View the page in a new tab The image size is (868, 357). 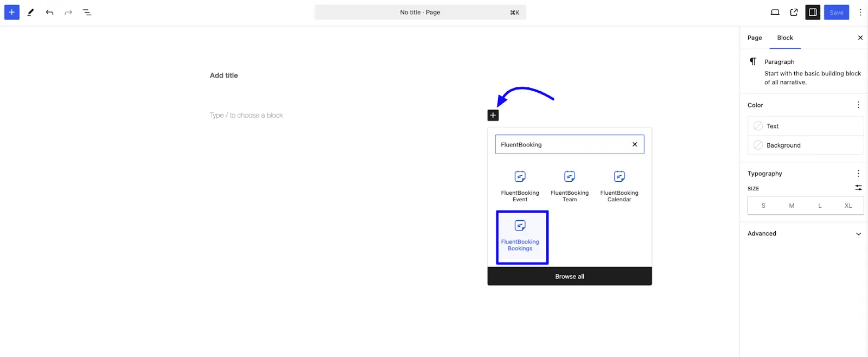794,12
